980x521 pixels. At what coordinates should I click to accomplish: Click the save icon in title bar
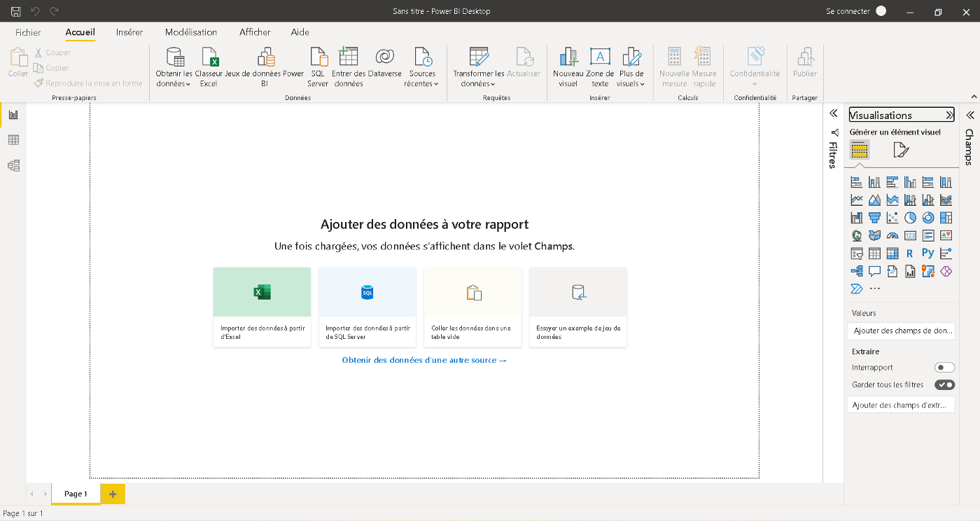(15, 11)
